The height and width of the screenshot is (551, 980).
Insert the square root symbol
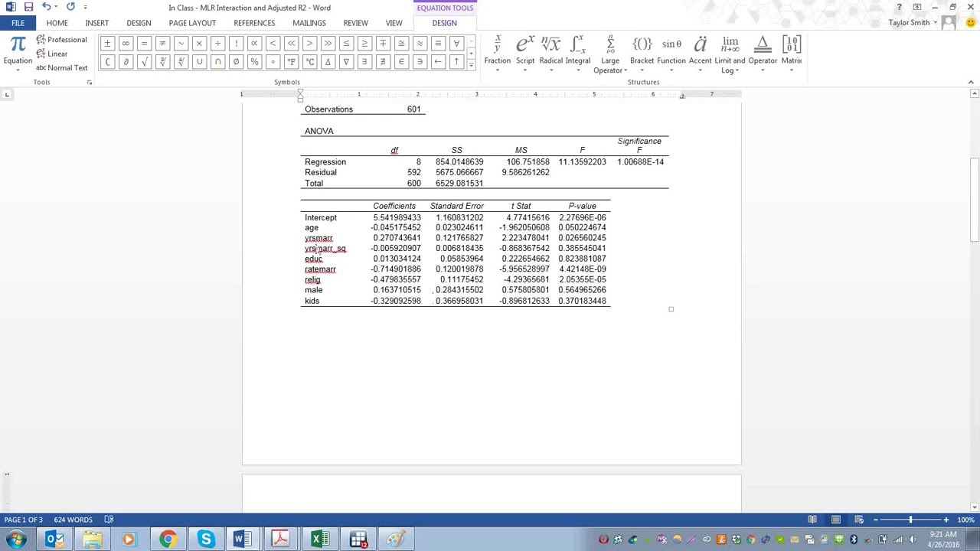144,62
